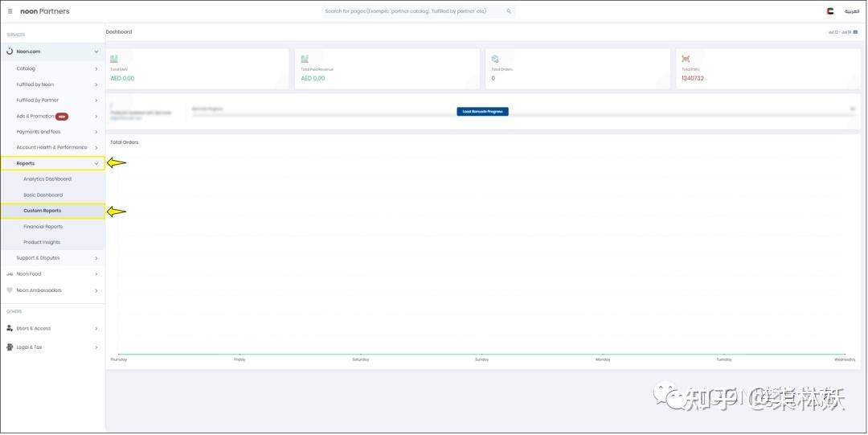Switch language to Arabic
868x435 pixels.
851,11
